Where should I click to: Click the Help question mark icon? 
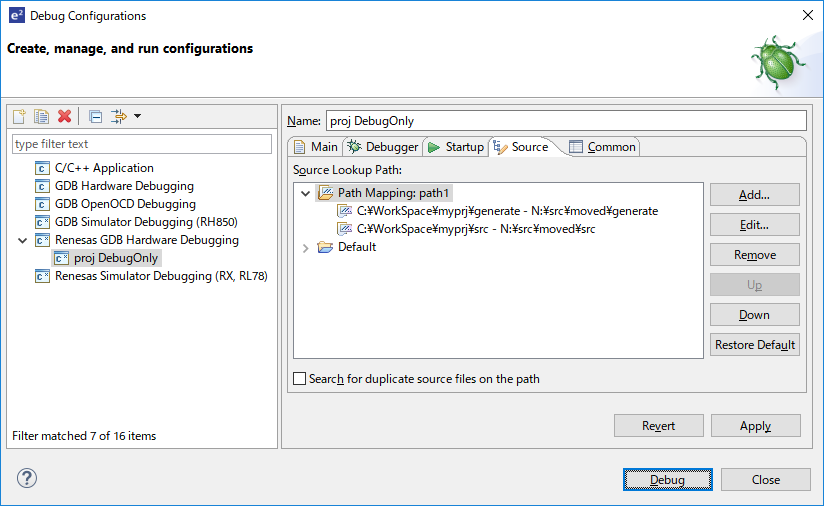pyautogui.click(x=27, y=479)
